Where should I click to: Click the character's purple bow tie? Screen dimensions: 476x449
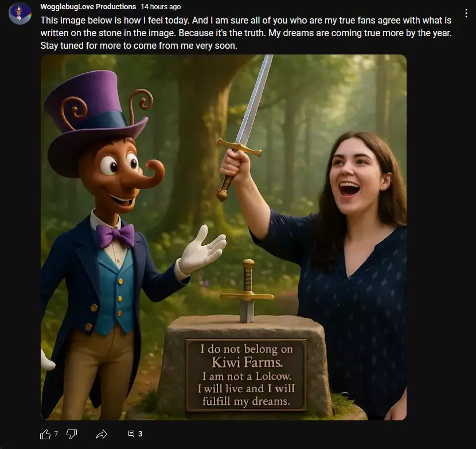tap(115, 235)
